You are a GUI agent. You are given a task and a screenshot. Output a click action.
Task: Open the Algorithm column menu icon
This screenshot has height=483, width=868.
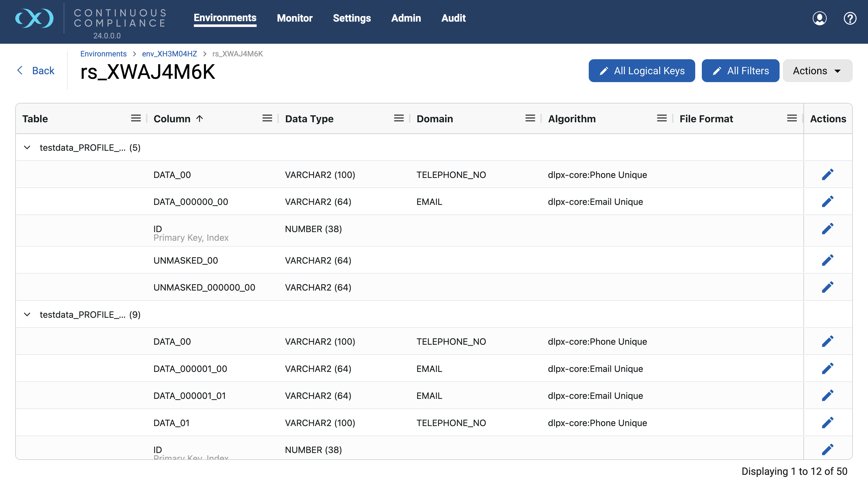coord(661,118)
